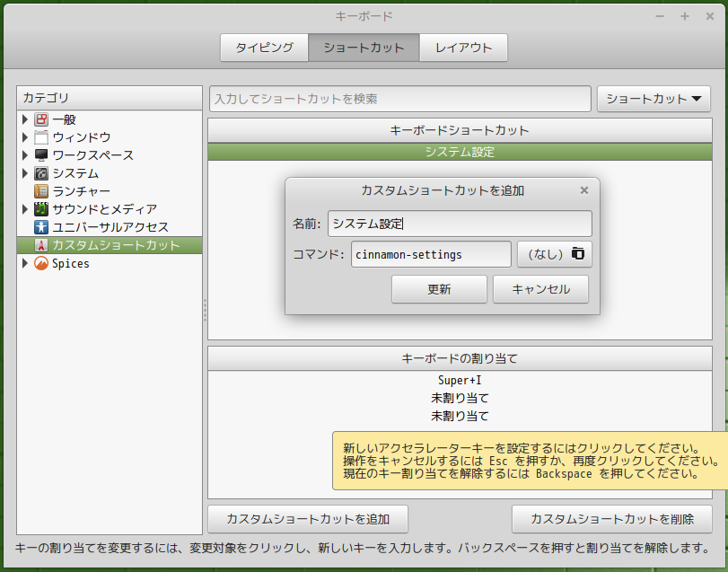Screen dimensions: 728x572
Task: Click the Spices category icon
Action: (x=41, y=264)
